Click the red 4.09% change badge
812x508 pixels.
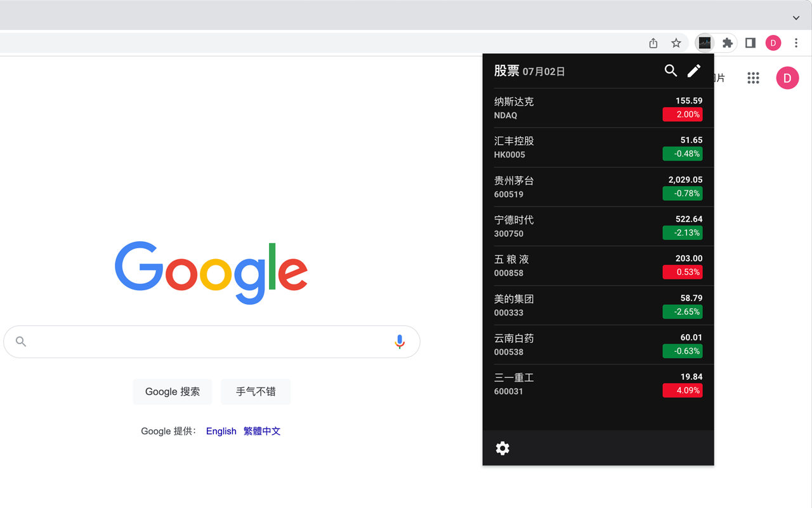tap(683, 390)
